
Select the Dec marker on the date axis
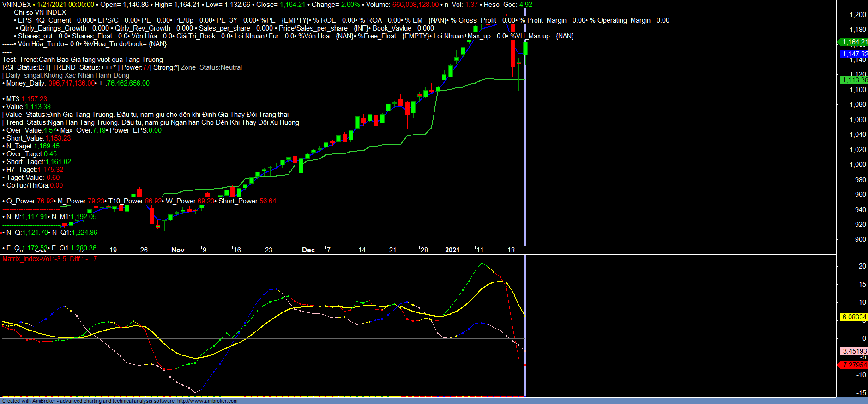308,250
